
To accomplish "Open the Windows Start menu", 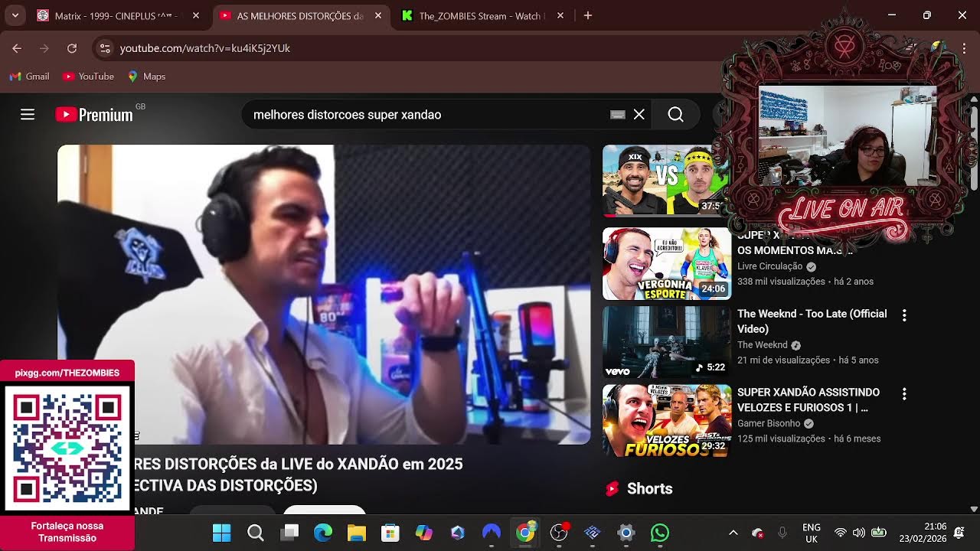I will coord(221,533).
